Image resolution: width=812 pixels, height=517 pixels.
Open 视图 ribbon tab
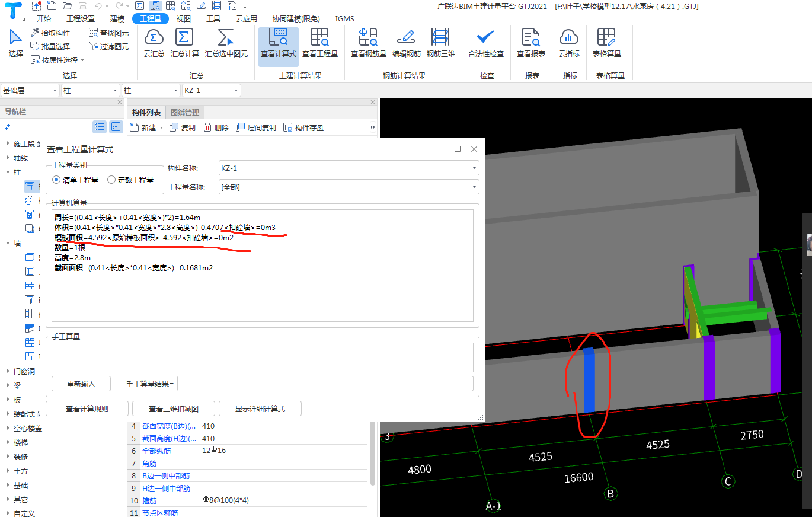[x=184, y=19]
